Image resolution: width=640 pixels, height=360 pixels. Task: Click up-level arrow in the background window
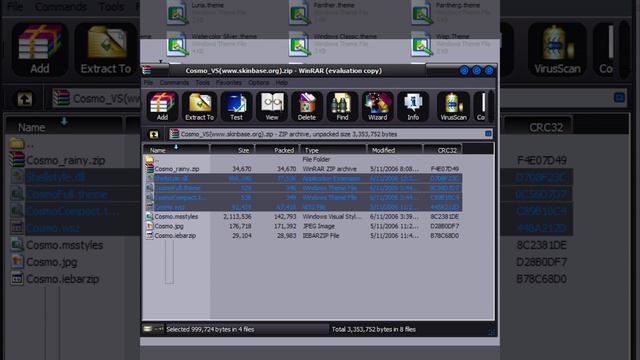pos(24,99)
